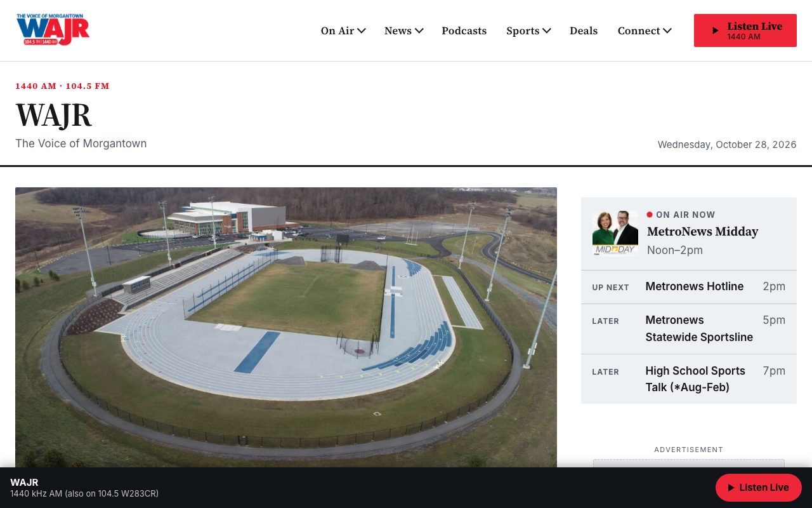Click the play icon in header Listen Live button
The height and width of the screenshot is (508, 812).
point(715,30)
